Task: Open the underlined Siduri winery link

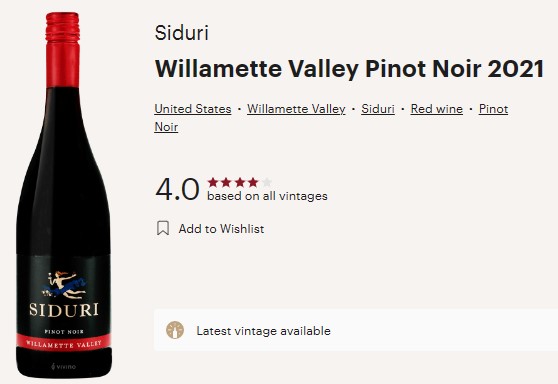Action: coord(378,109)
